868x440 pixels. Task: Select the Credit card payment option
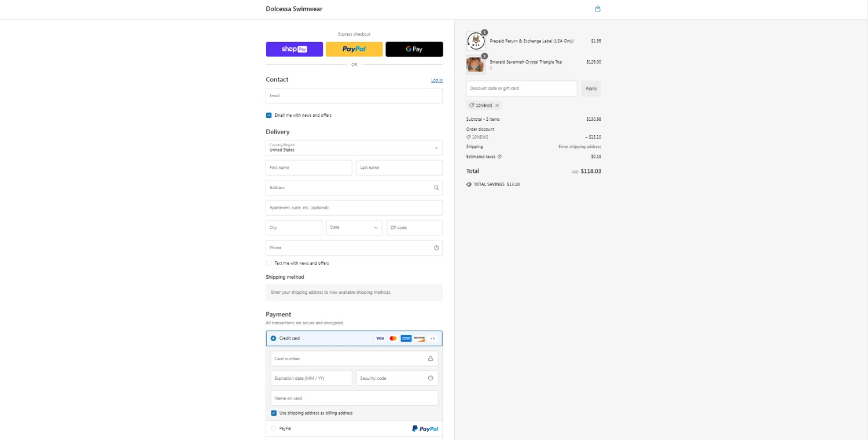click(274, 338)
